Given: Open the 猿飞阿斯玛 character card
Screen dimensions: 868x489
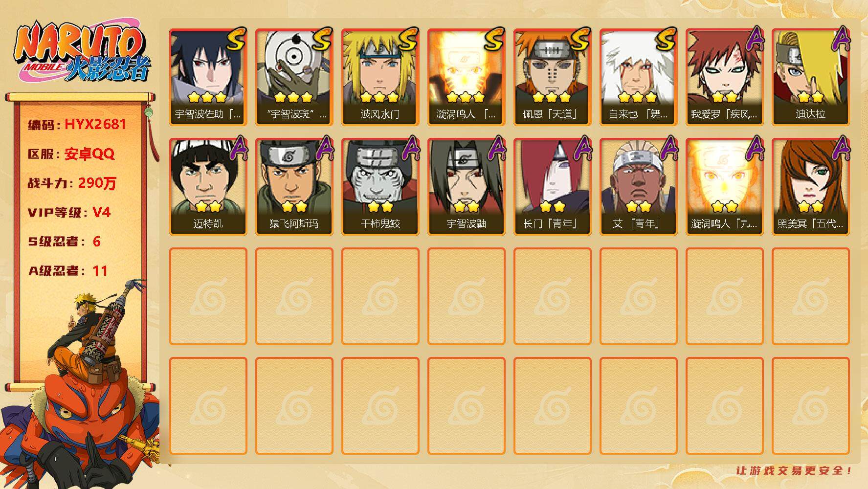Looking at the screenshot, I should 294,187.
